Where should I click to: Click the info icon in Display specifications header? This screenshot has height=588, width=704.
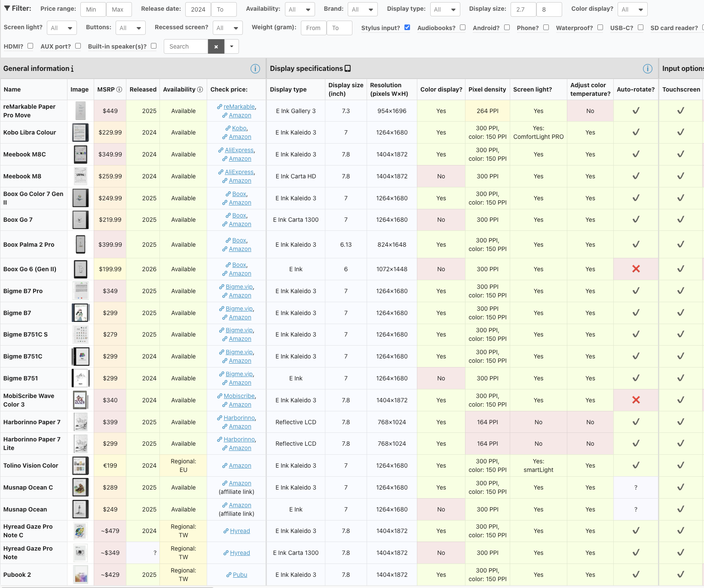648,69
